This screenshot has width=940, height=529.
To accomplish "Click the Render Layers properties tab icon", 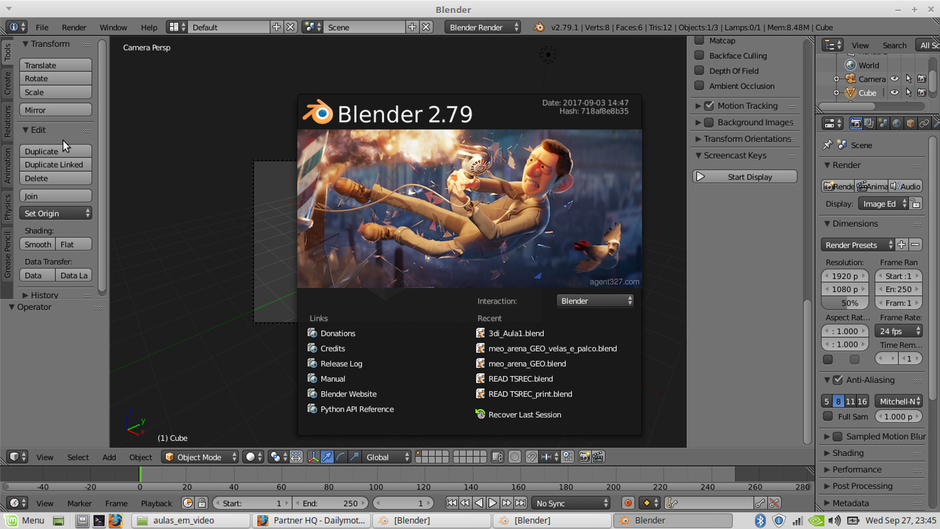I will pos(869,124).
